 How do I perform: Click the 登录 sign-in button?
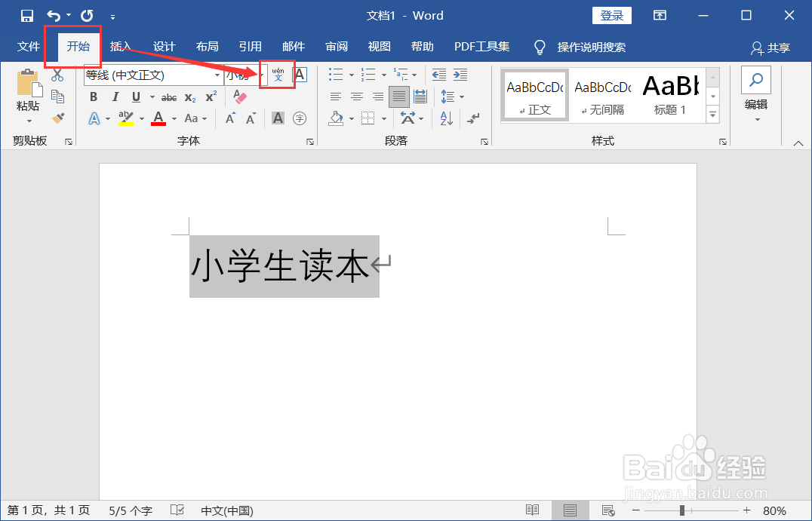point(611,15)
